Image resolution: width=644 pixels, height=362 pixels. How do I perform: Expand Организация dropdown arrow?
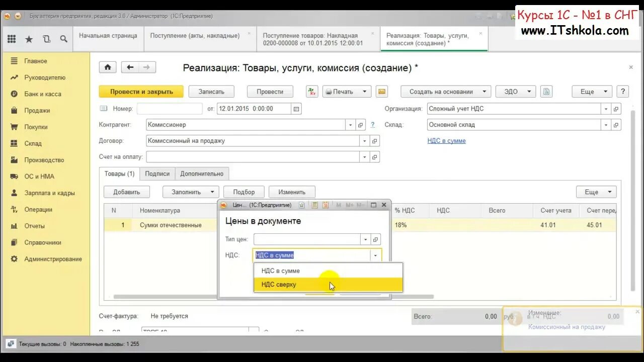point(606,109)
